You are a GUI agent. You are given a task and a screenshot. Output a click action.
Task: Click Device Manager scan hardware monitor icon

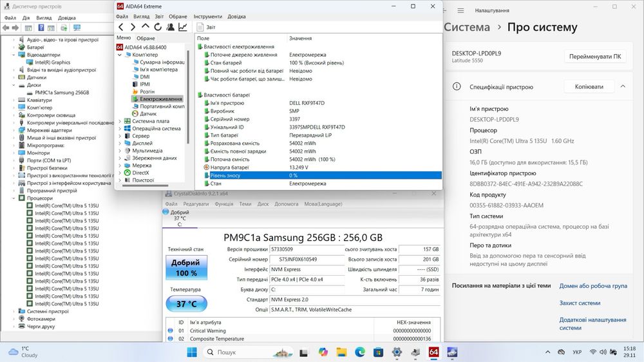(x=77, y=28)
